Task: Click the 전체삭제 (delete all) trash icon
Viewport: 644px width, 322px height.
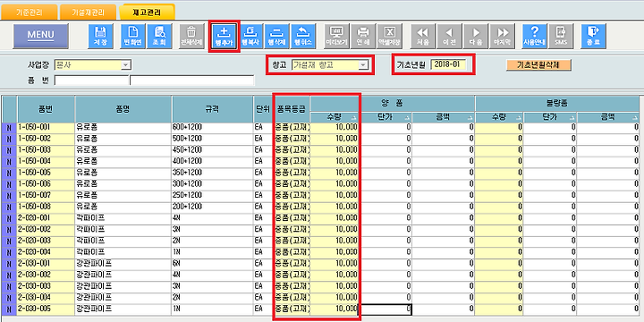Action: tap(191, 36)
